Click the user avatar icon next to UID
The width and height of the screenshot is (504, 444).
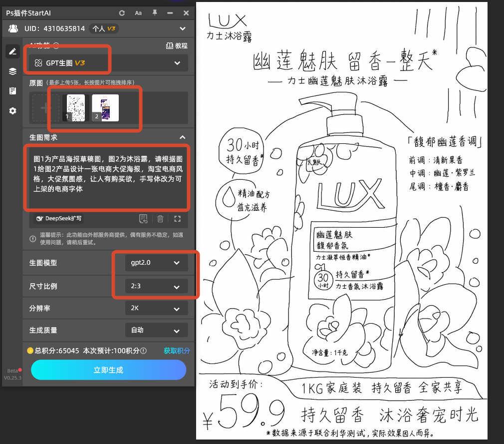[13, 28]
